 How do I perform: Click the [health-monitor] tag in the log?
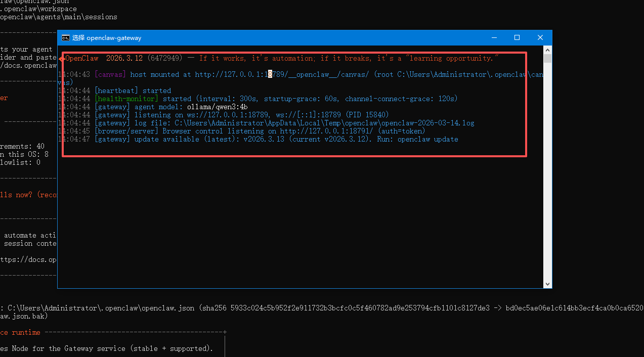click(126, 99)
